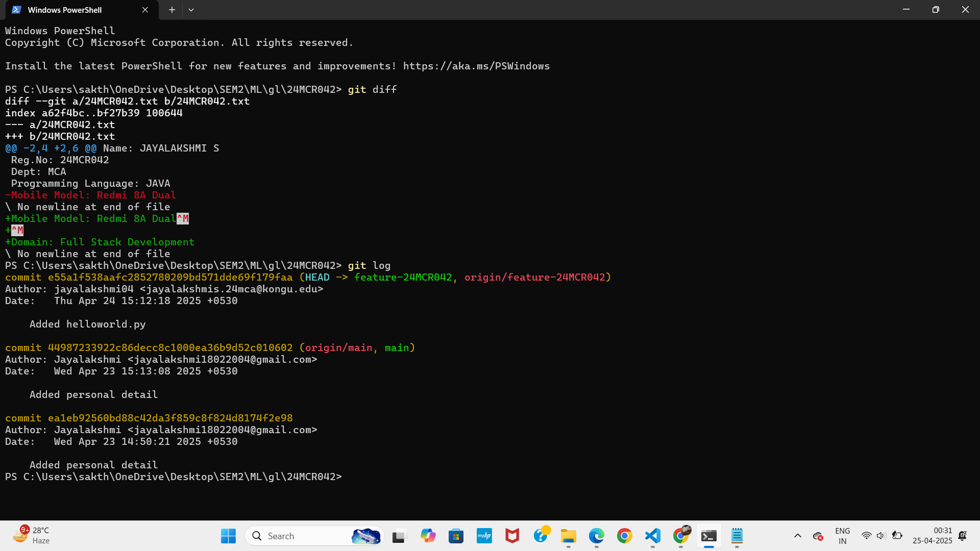
Task: Click origin/feature-24MCR042 branch reference
Action: [x=535, y=277]
